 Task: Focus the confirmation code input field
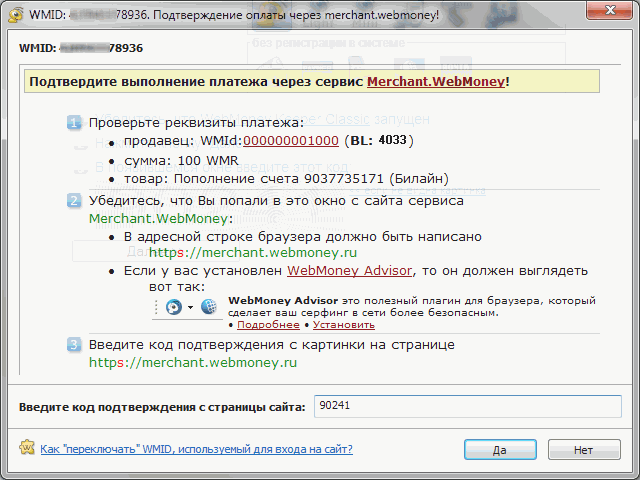click(467, 406)
